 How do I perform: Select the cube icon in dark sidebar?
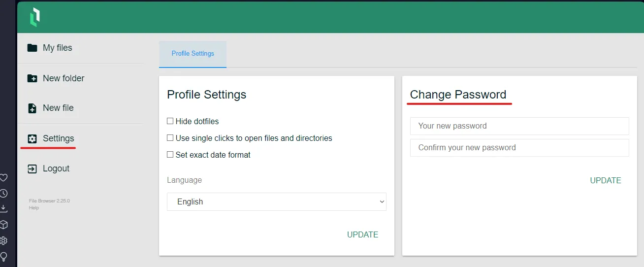click(x=3, y=225)
